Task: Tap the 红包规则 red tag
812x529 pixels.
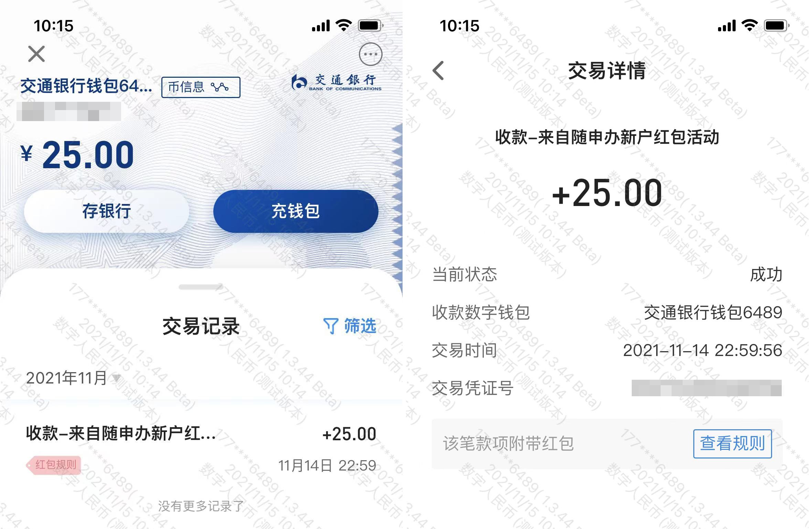Action: (x=54, y=465)
